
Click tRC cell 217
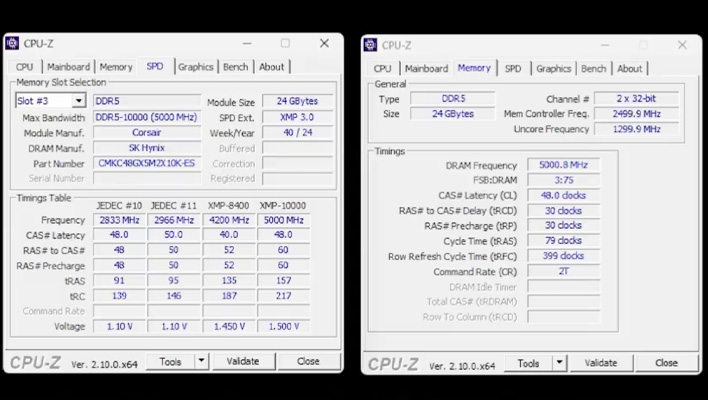[284, 296]
